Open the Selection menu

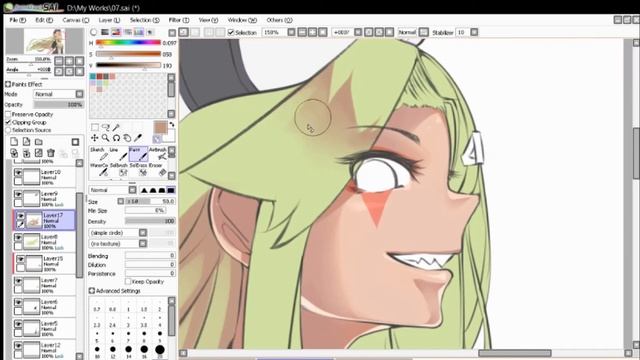click(144, 20)
